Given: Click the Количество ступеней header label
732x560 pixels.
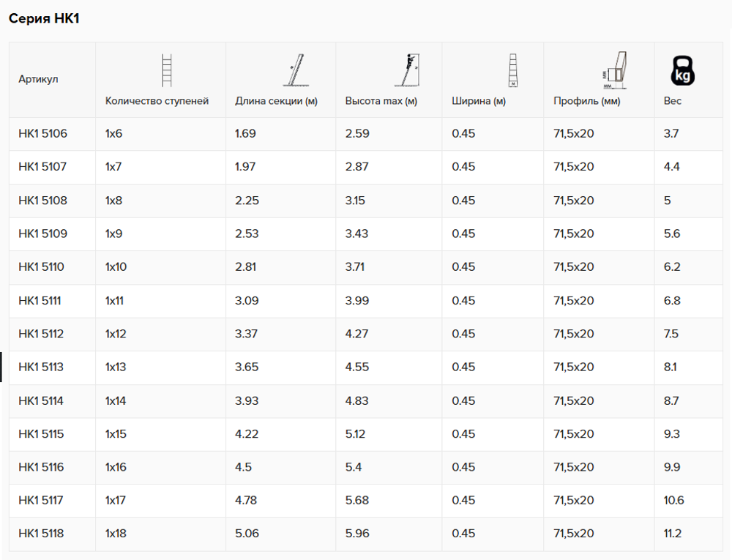Looking at the screenshot, I should [157, 101].
